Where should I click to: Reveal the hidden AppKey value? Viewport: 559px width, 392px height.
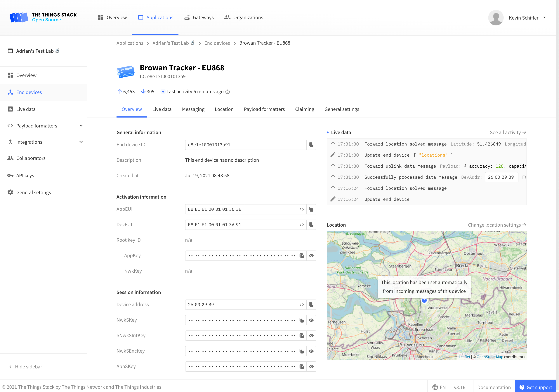[x=311, y=255]
